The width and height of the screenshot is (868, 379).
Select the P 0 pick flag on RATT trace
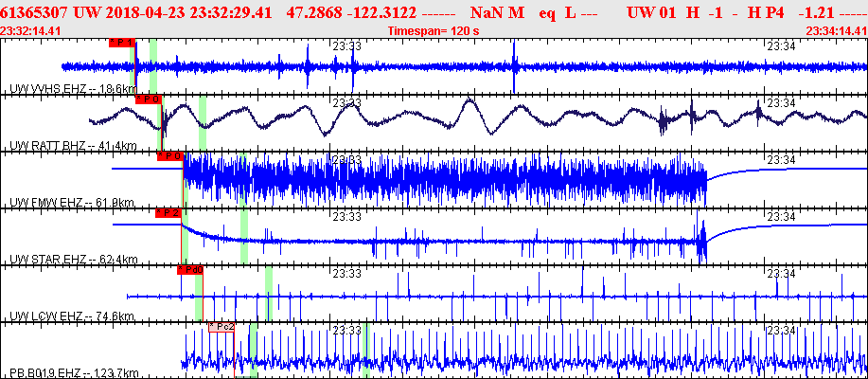[x=149, y=99]
